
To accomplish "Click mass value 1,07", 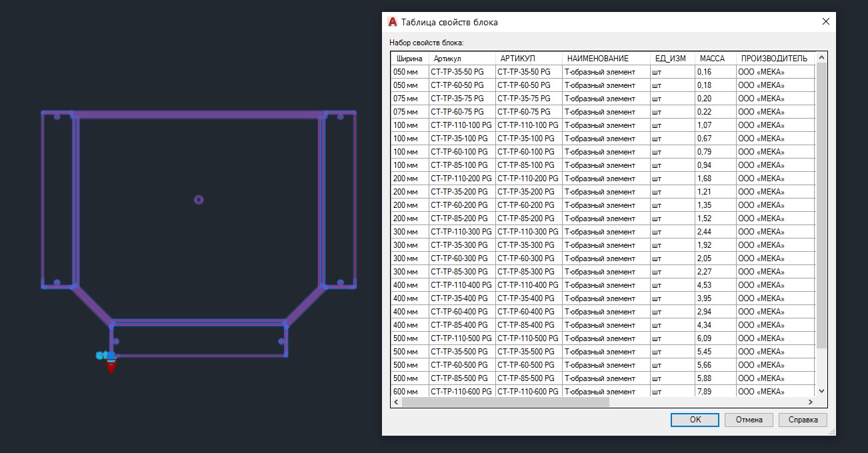I will tap(715, 125).
